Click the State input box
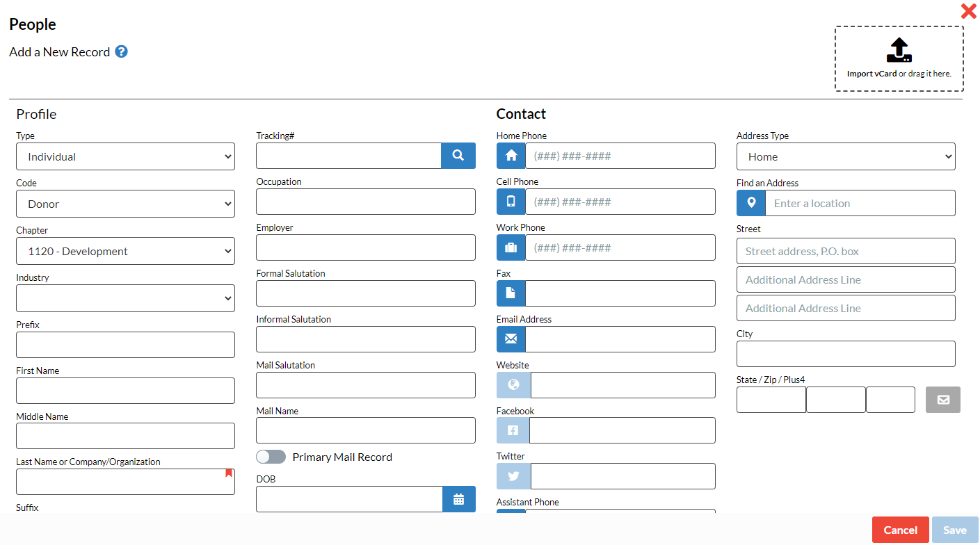 771,400
